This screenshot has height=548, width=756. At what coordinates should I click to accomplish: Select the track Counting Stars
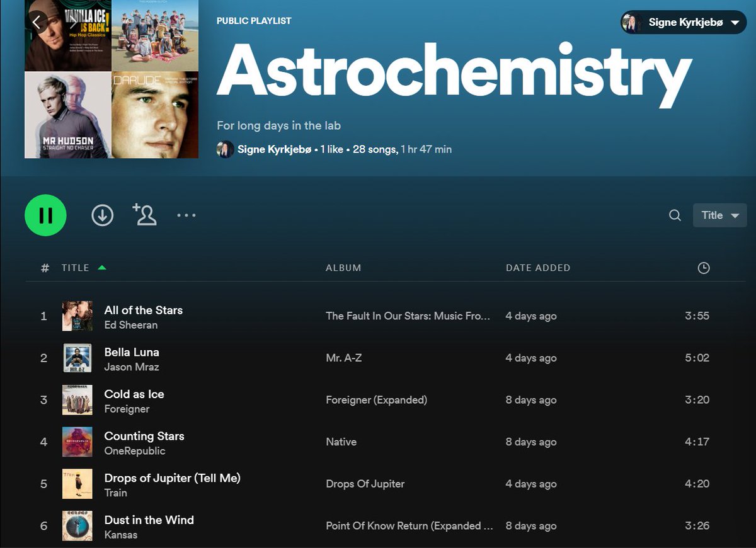[144, 436]
